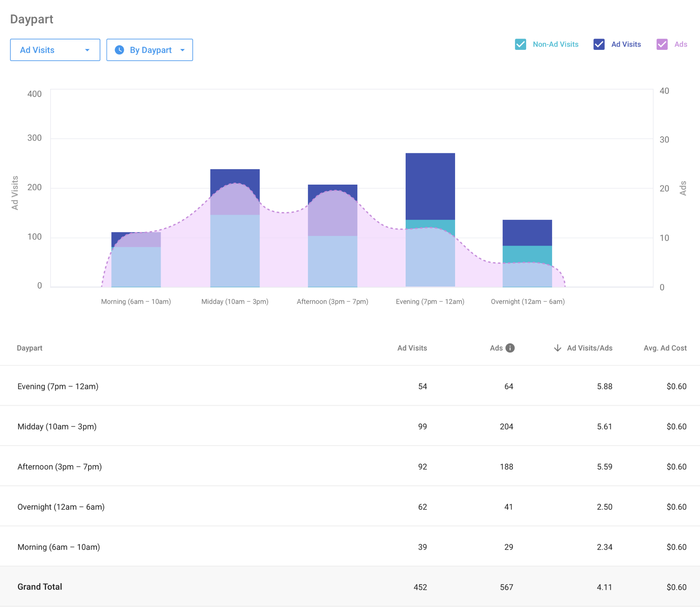Sort by Avg. Ad Cost header
Image resolution: width=700 pixels, height=611 pixels.
[x=665, y=348]
